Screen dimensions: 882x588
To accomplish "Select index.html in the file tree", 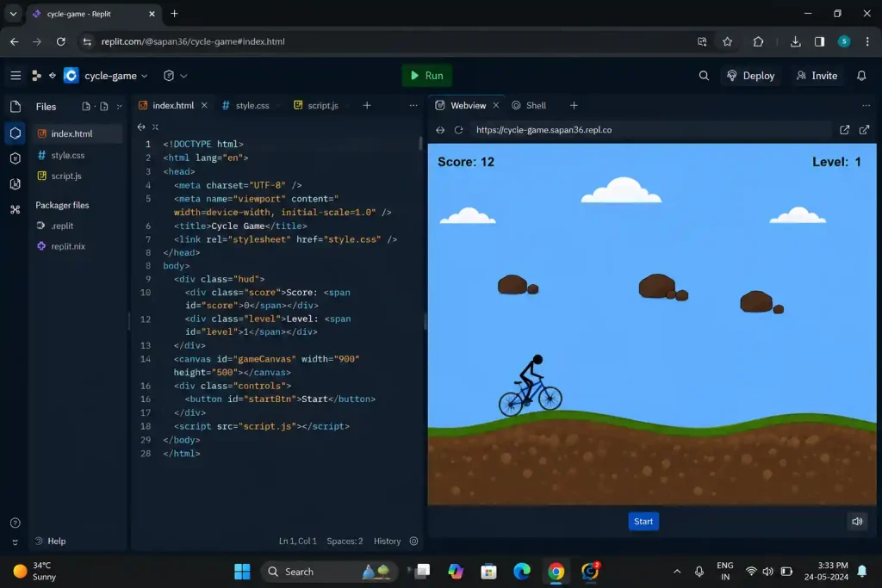I will point(78,133).
